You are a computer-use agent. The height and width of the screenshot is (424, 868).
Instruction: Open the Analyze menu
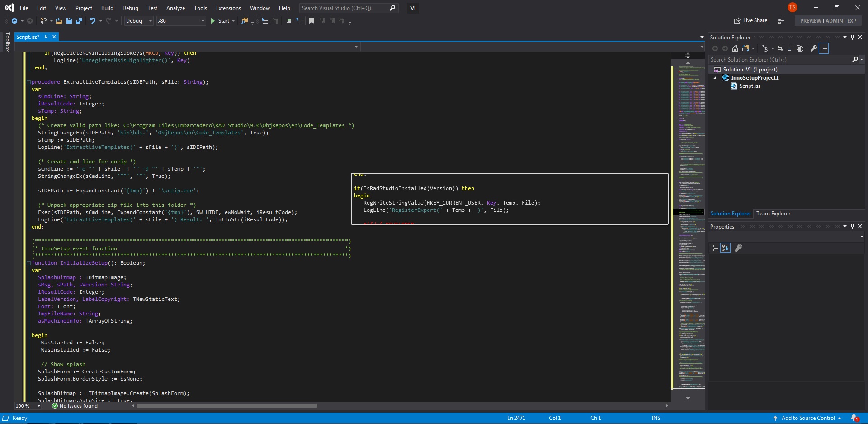pos(175,8)
